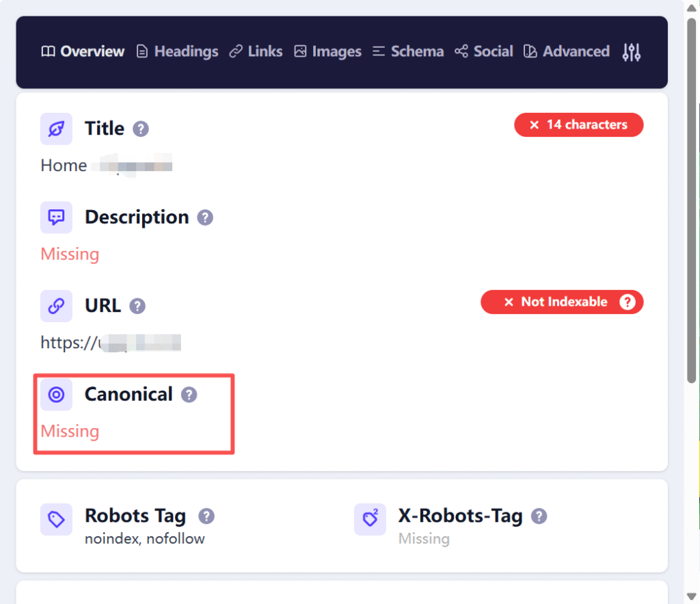Open the settings sliders icon in header
This screenshot has width=700, height=604.
(x=631, y=52)
